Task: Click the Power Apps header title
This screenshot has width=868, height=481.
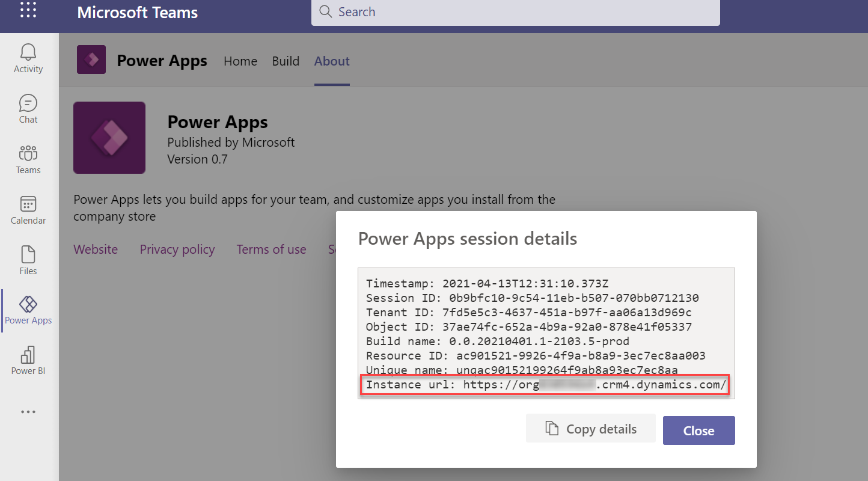Action: pyautogui.click(x=162, y=61)
